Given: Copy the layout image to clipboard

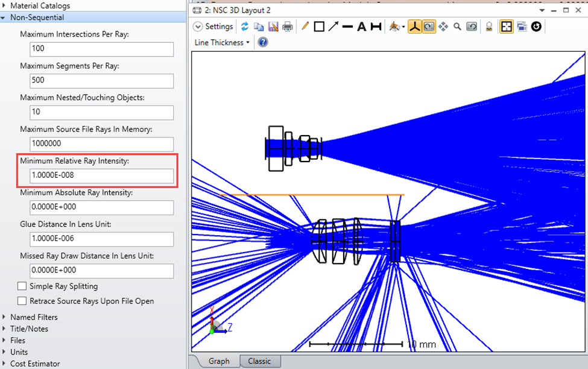Looking at the screenshot, I should pos(258,26).
